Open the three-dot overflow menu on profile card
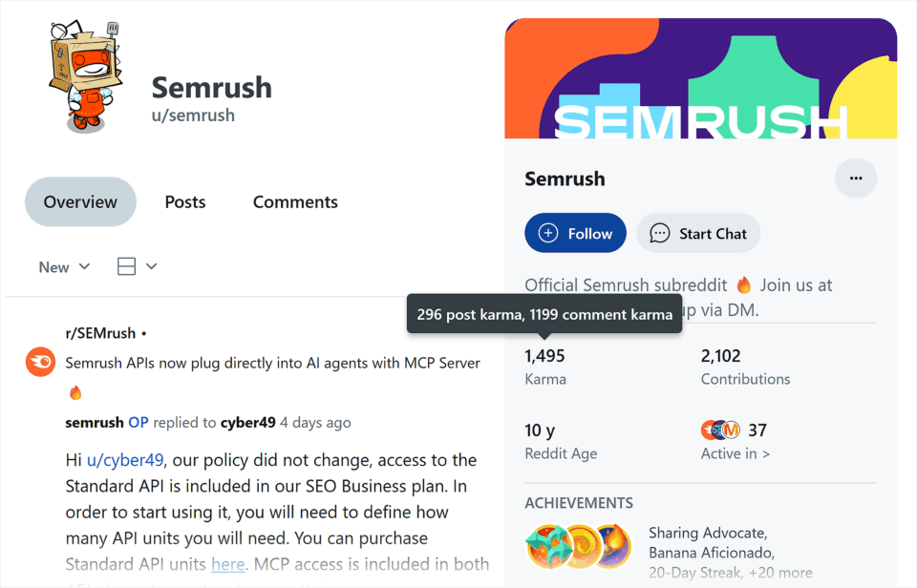917x588 pixels. coord(856,178)
